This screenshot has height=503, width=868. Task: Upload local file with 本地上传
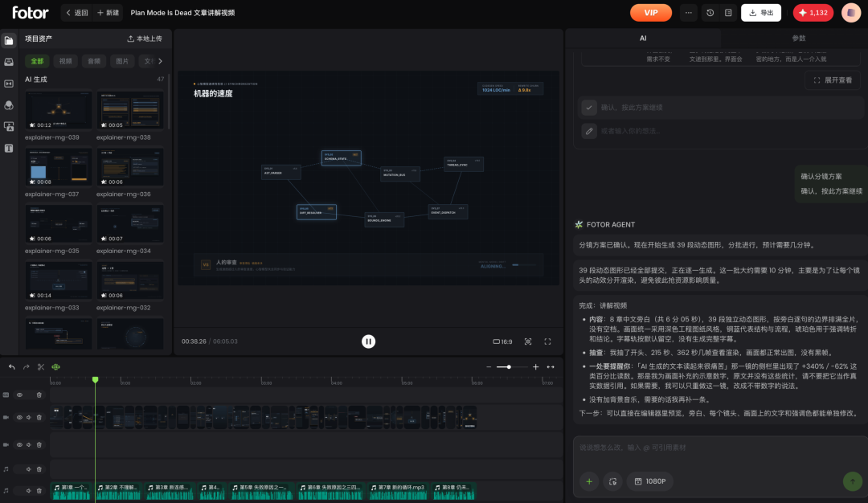[145, 39]
